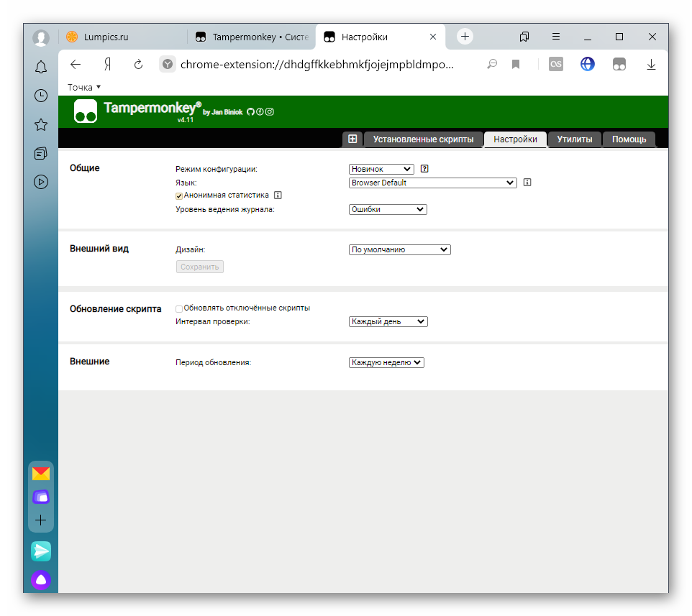Switch to Установленные скрипты tab
Screen dimensions: 692x616
point(423,139)
